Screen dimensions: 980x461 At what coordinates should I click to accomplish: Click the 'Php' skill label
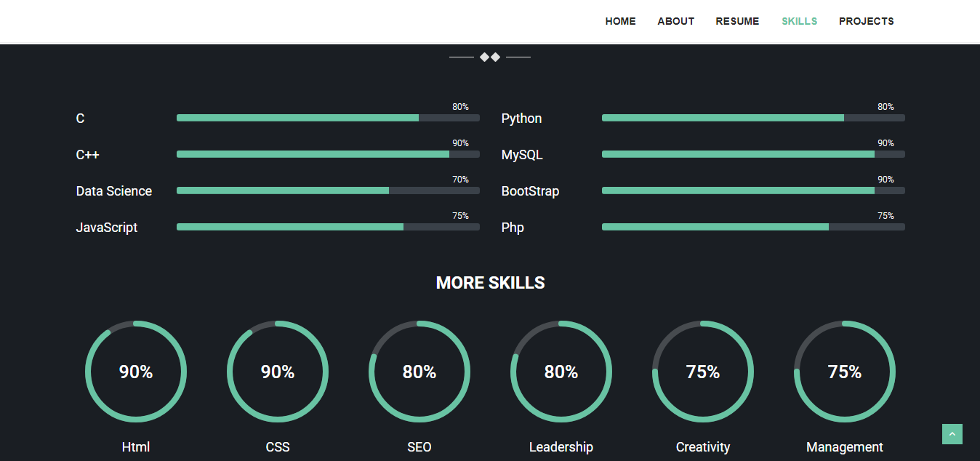tap(513, 228)
